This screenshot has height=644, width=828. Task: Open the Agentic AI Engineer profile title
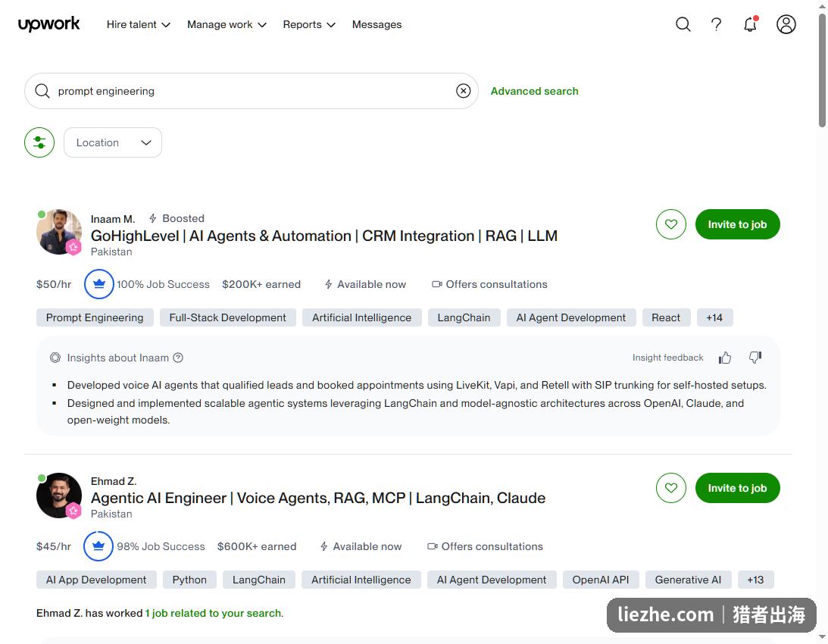(x=318, y=498)
